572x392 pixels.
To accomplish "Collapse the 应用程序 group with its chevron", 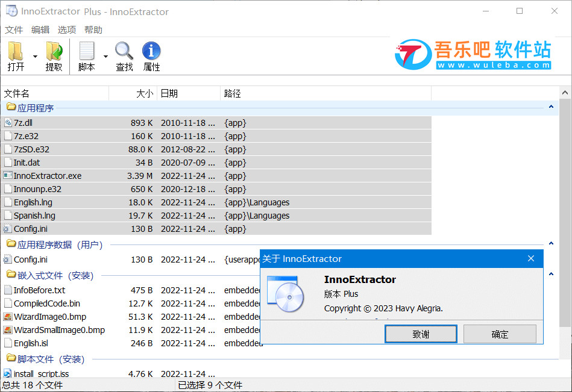I will (x=551, y=107).
